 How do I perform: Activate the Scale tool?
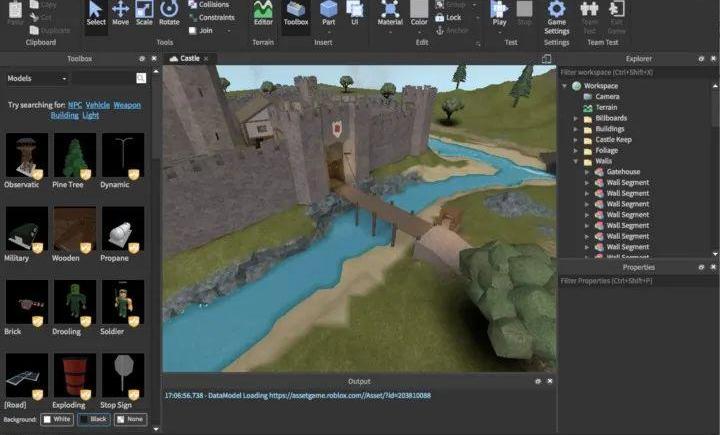point(144,13)
